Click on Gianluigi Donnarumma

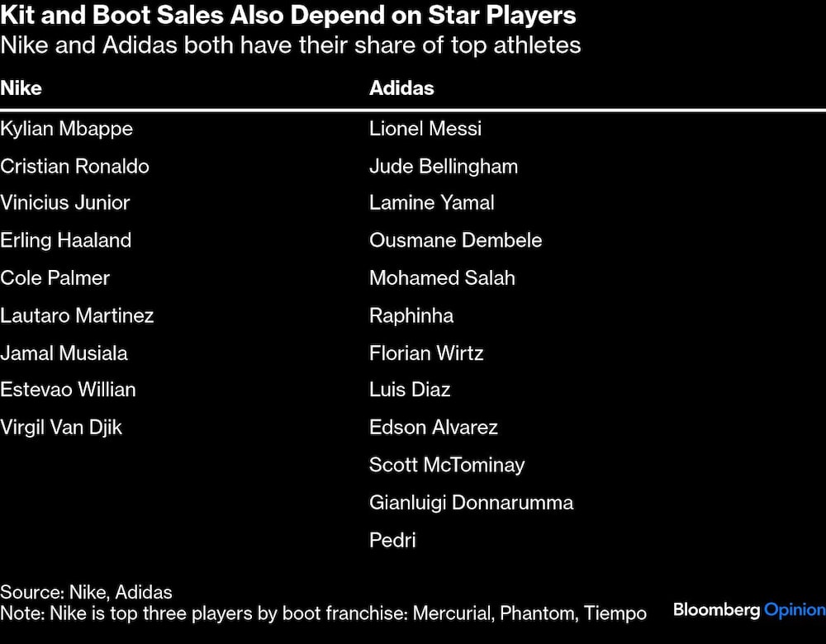coord(471,502)
